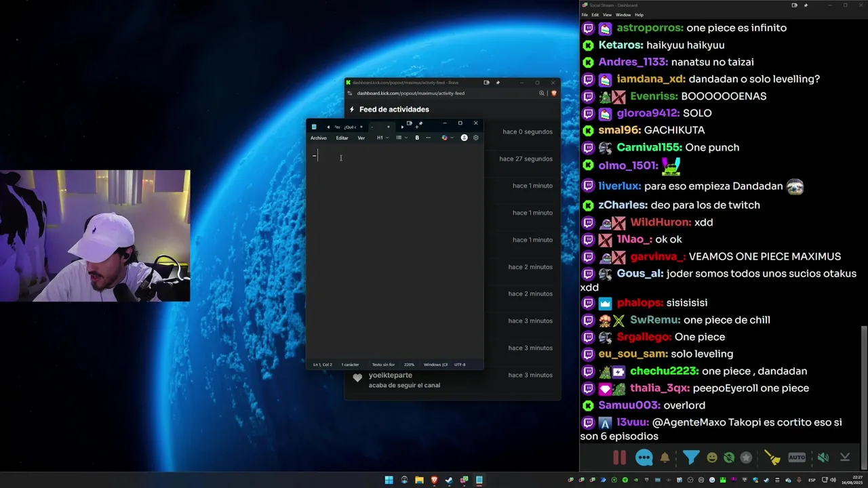Open Help menu in Social Stream
Image resolution: width=868 pixels, height=488 pixels.
point(639,15)
